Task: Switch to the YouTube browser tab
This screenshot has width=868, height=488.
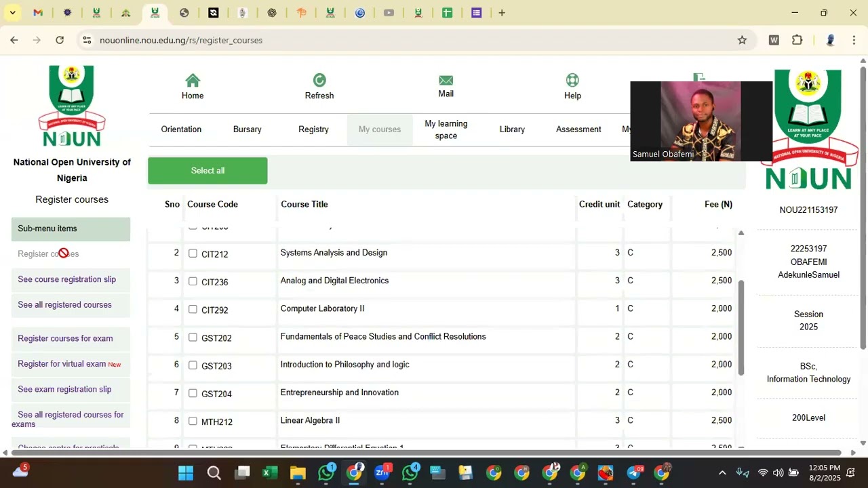Action: (389, 13)
